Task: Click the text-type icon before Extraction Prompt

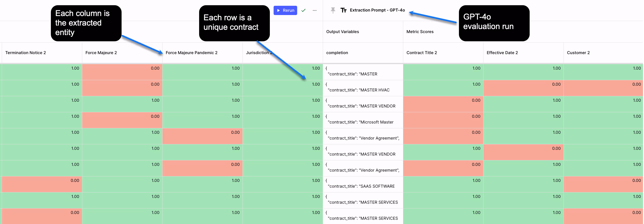Action: click(343, 10)
